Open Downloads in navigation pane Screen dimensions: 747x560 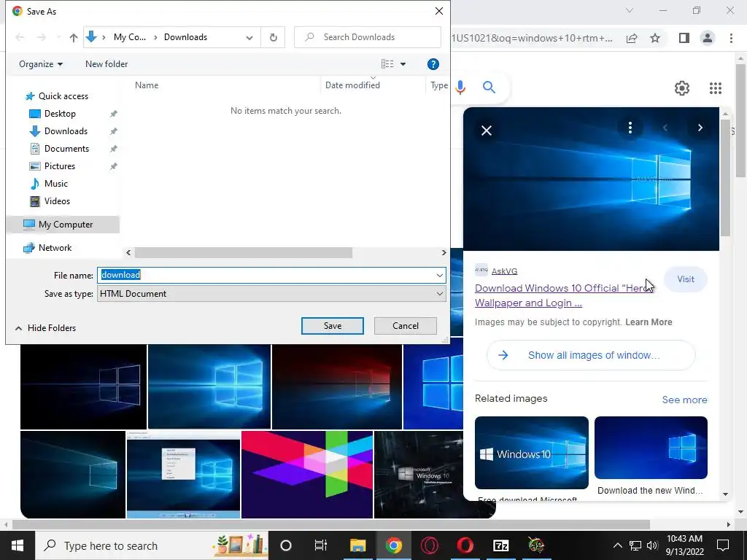[x=66, y=131]
